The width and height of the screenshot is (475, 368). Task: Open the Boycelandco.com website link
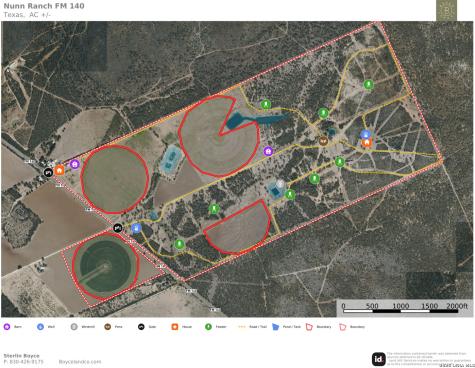(80, 362)
